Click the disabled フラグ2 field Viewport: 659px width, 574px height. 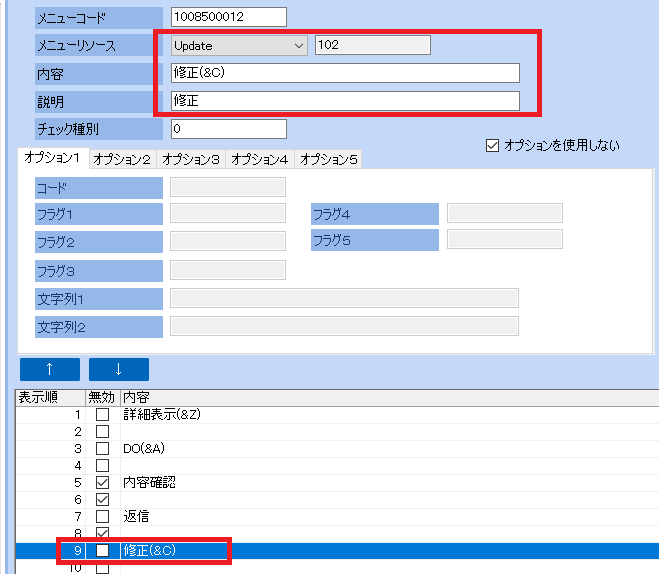tap(228, 241)
